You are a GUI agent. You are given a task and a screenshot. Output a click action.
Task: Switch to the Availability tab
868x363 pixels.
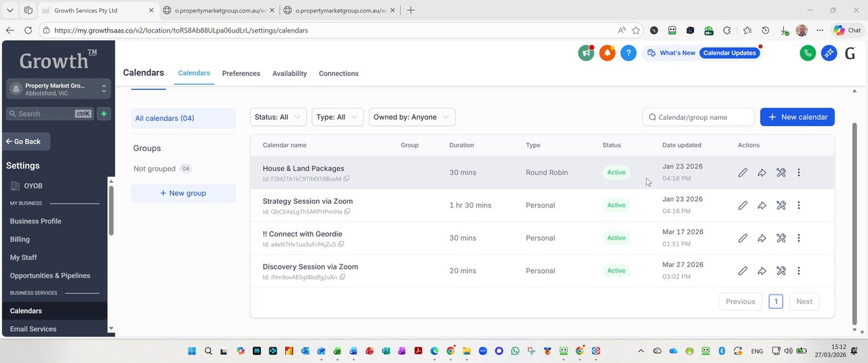(x=290, y=73)
